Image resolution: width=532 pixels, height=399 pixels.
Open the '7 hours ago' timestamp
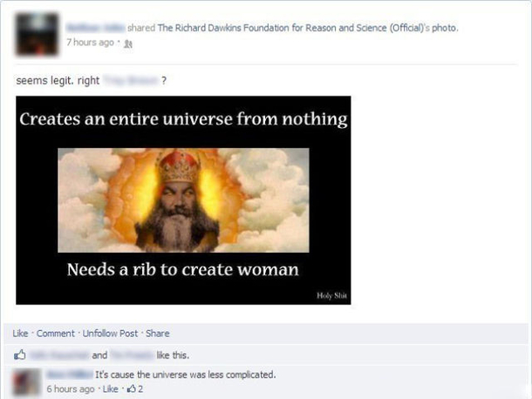(x=90, y=43)
